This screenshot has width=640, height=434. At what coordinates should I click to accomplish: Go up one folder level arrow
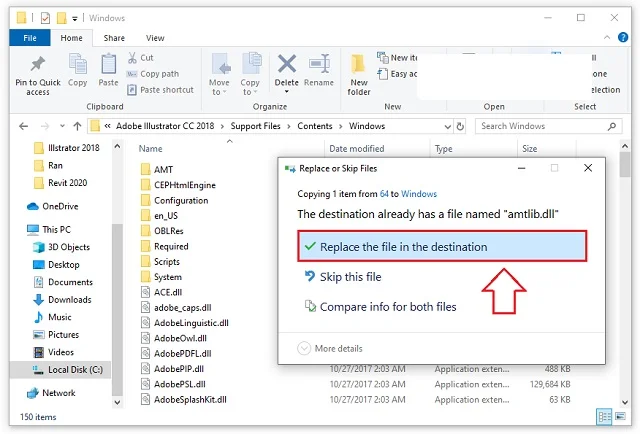coord(77,126)
